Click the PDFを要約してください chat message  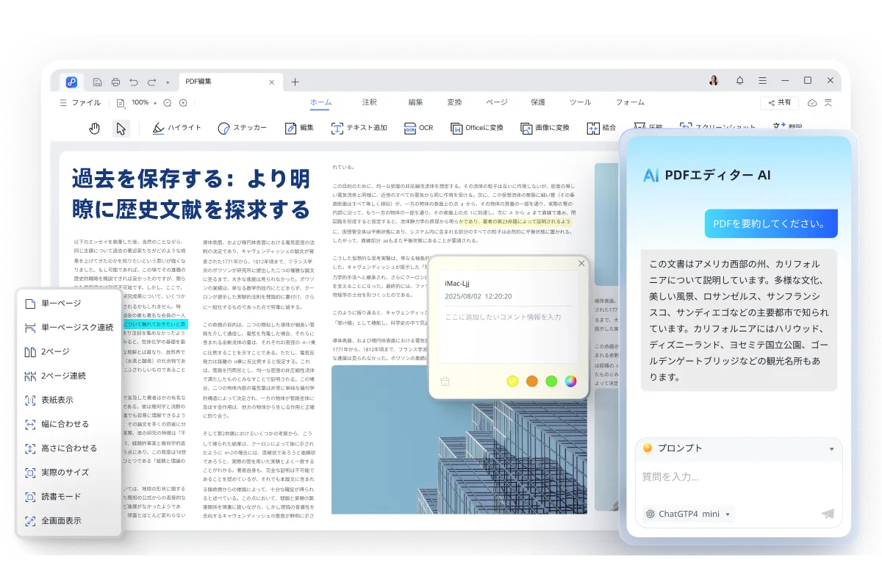(x=771, y=223)
